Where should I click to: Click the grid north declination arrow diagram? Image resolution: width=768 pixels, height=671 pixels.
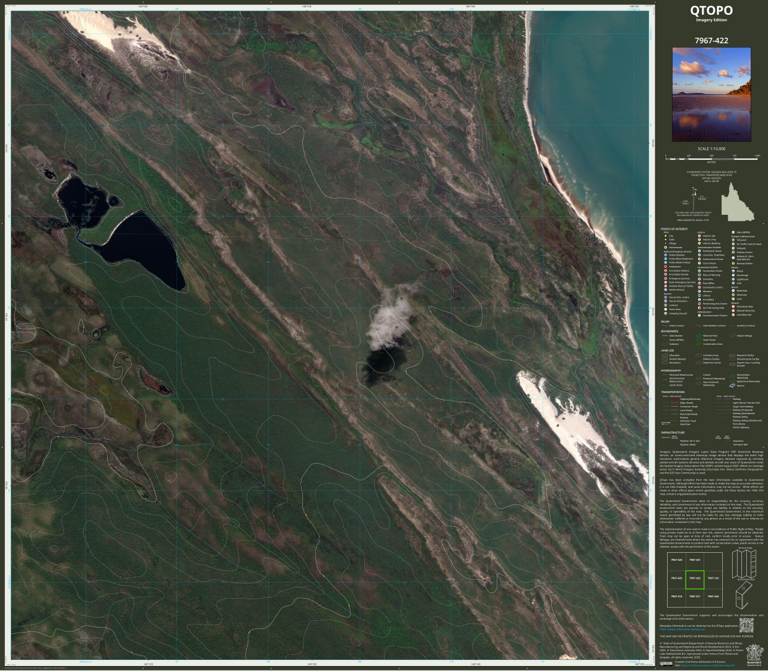tap(696, 200)
